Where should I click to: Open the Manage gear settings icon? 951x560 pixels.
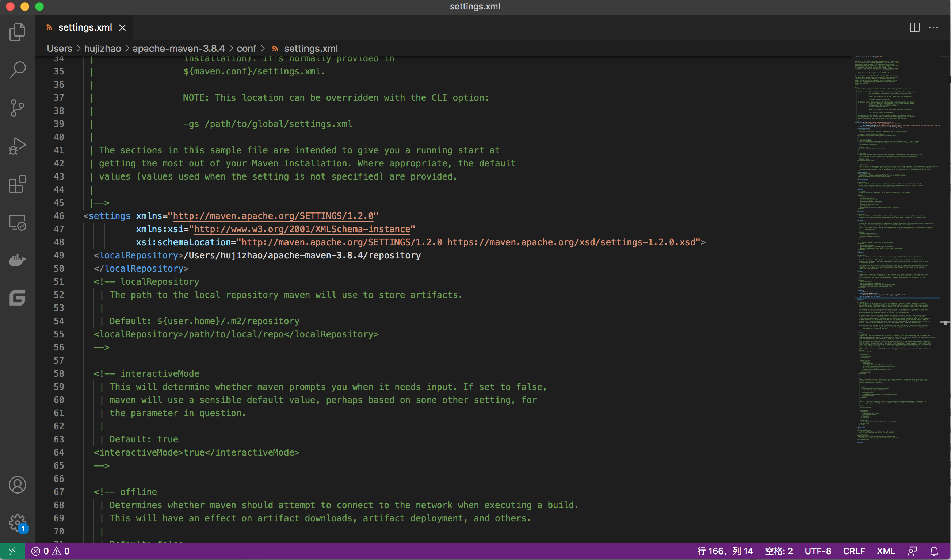click(x=17, y=522)
